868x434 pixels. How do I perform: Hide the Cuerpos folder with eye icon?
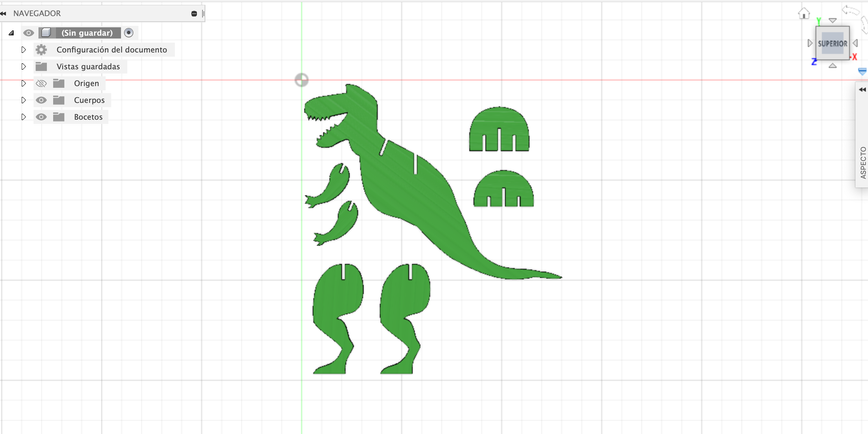click(41, 100)
